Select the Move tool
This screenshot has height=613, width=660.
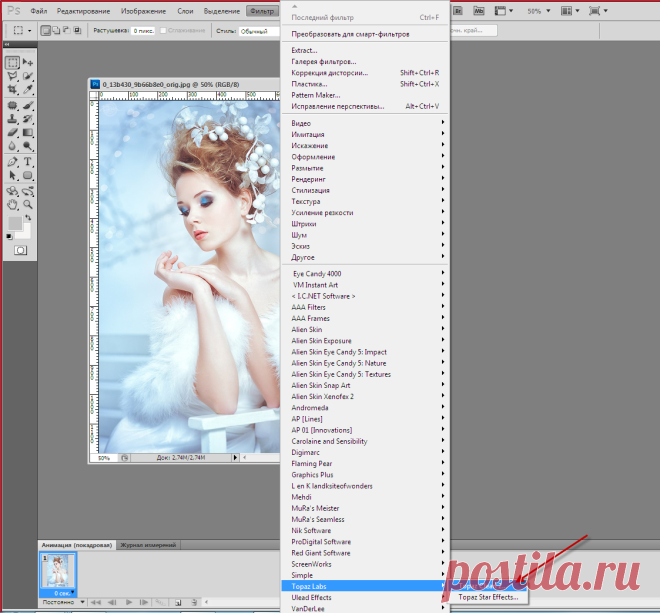(28, 62)
